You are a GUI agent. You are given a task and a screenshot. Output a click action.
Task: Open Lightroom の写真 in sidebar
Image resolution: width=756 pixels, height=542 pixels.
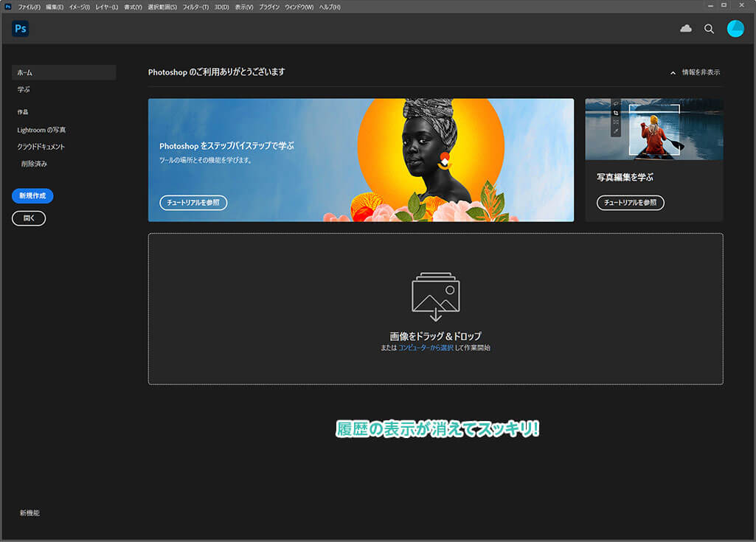pyautogui.click(x=41, y=130)
